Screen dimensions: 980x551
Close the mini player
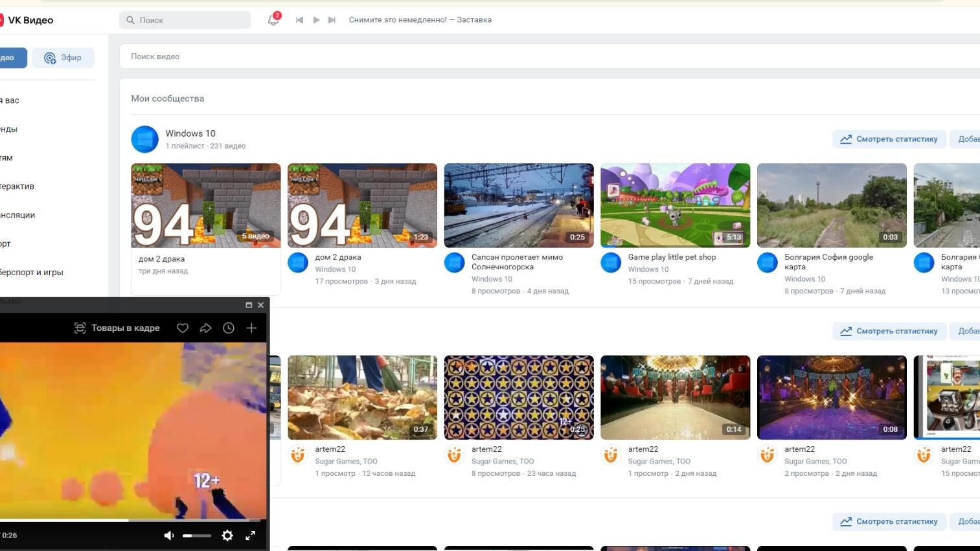coord(260,305)
